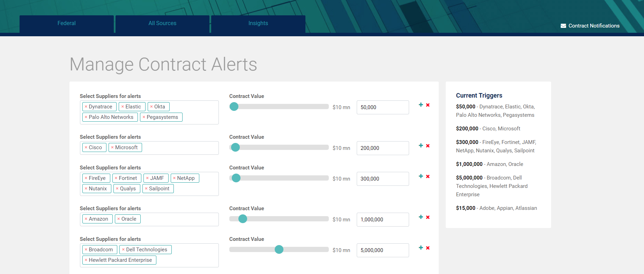Screen dimensions: 644x274
Task: Remove the Palo Alto Networks tag
Action: pos(86,117)
